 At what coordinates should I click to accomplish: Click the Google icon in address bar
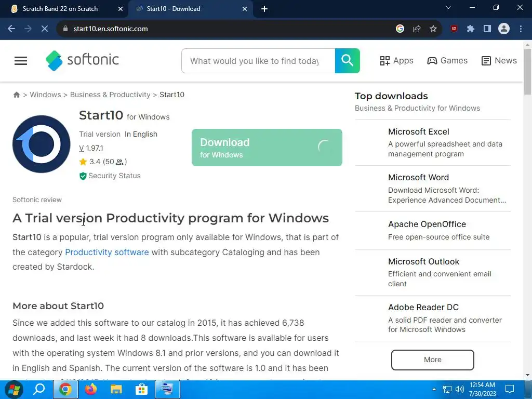point(400,29)
